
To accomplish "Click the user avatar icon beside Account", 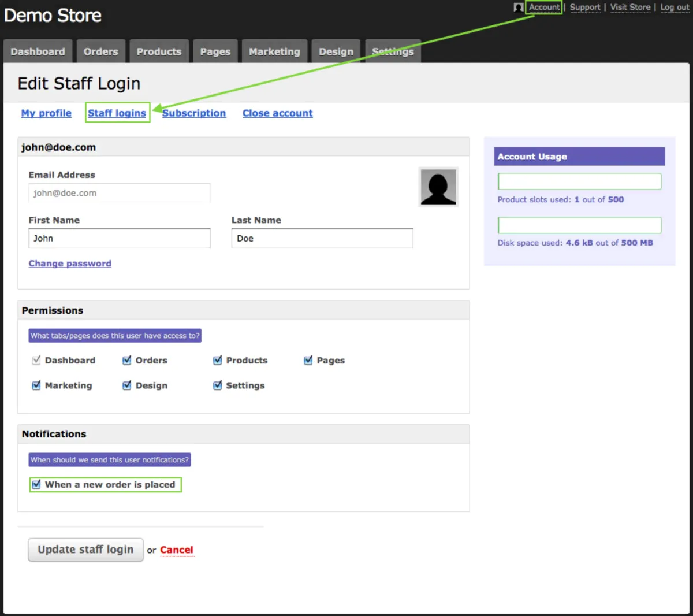I will click(x=518, y=8).
